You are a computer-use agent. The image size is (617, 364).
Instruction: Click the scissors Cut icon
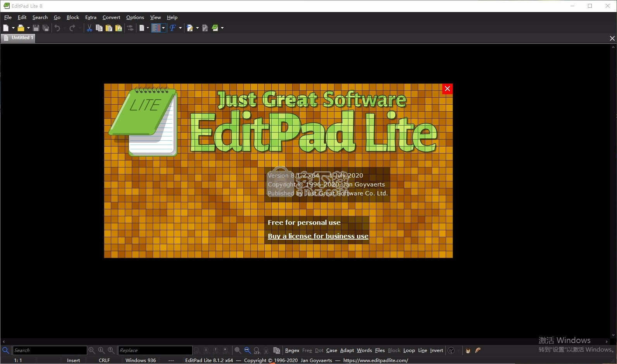(x=90, y=28)
